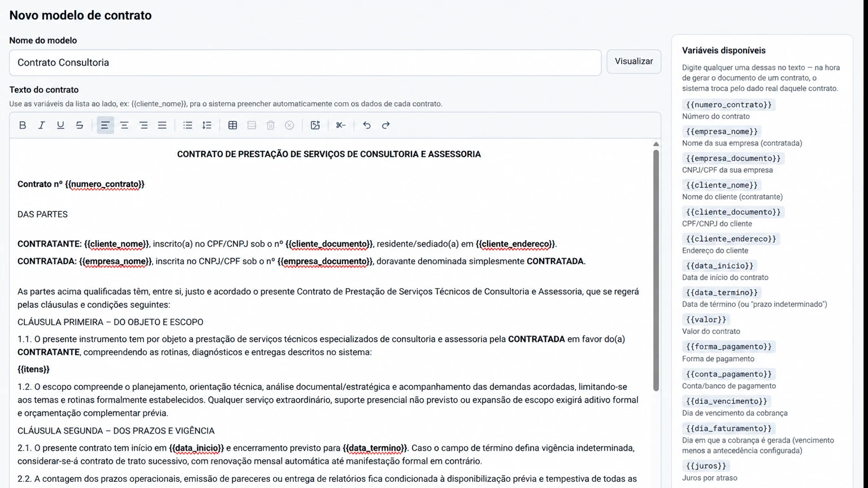Image resolution: width=868 pixels, height=488 pixels.
Task: Insert a numbered list
Action: click(207, 125)
